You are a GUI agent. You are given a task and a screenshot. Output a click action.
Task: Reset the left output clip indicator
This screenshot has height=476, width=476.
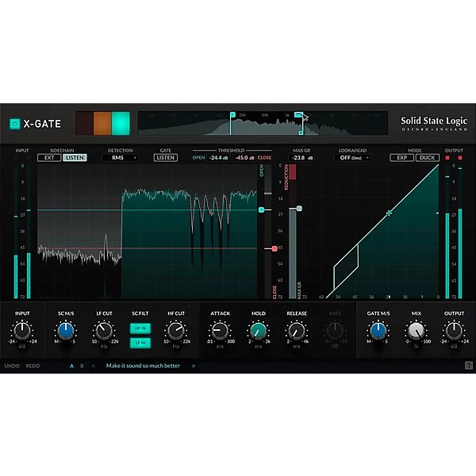point(447,158)
